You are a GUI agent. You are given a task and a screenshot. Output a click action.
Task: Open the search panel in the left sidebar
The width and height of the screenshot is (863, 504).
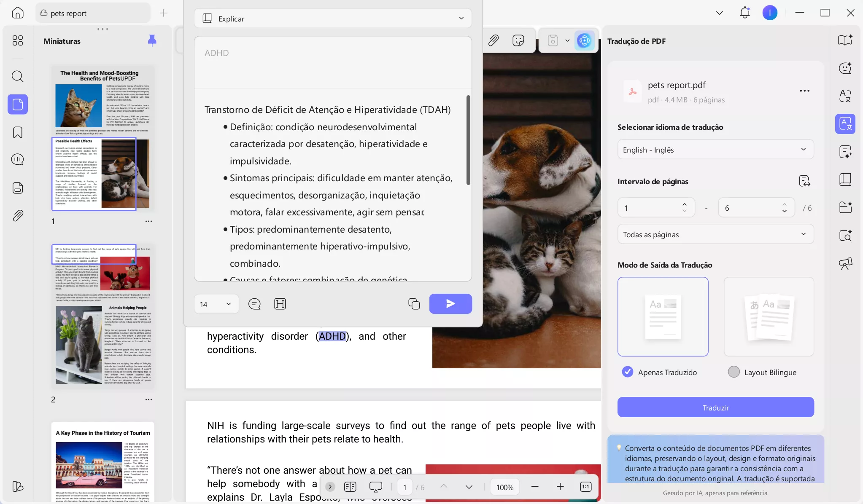point(17,76)
